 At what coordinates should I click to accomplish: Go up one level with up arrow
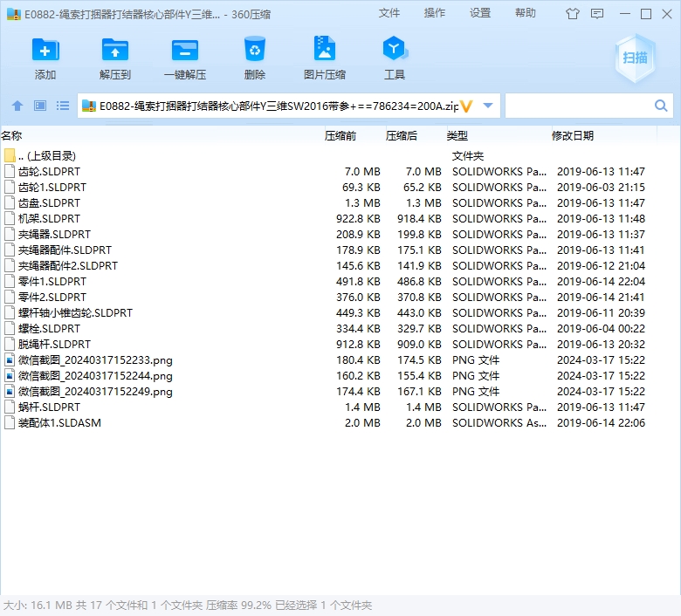[x=17, y=106]
